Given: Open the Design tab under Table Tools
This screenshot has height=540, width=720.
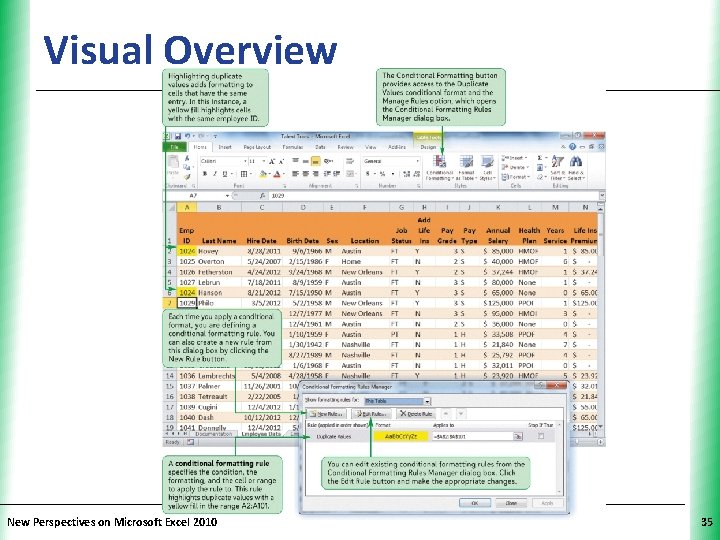Looking at the screenshot, I should point(428,147).
